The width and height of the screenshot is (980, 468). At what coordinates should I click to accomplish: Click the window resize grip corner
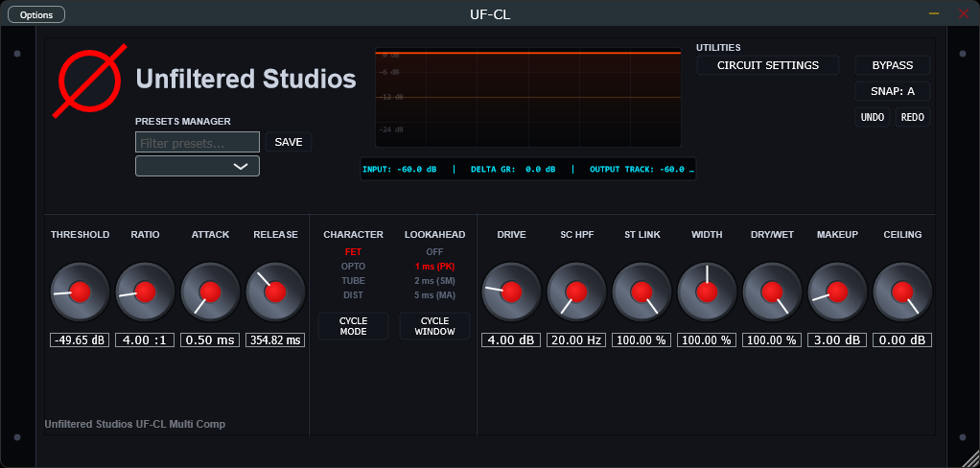[x=969, y=458]
